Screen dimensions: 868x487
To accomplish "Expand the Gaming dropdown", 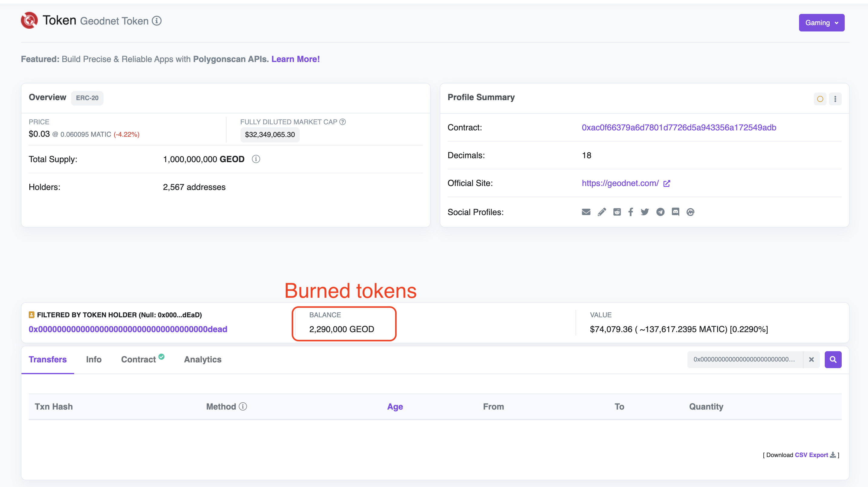I will coord(821,23).
